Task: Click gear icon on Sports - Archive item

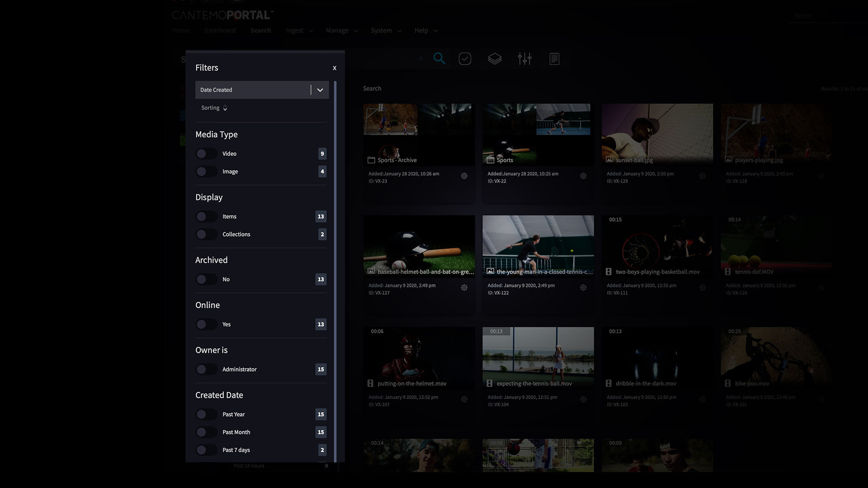Action: click(464, 176)
